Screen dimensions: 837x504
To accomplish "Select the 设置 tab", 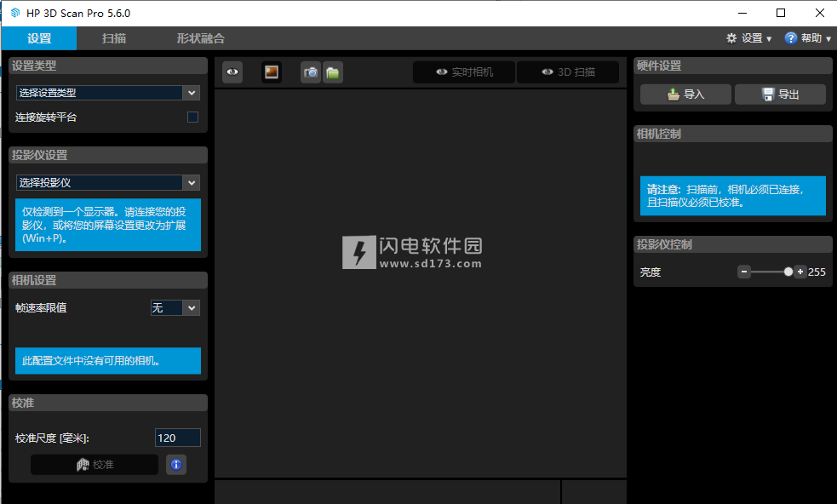I will [39, 38].
